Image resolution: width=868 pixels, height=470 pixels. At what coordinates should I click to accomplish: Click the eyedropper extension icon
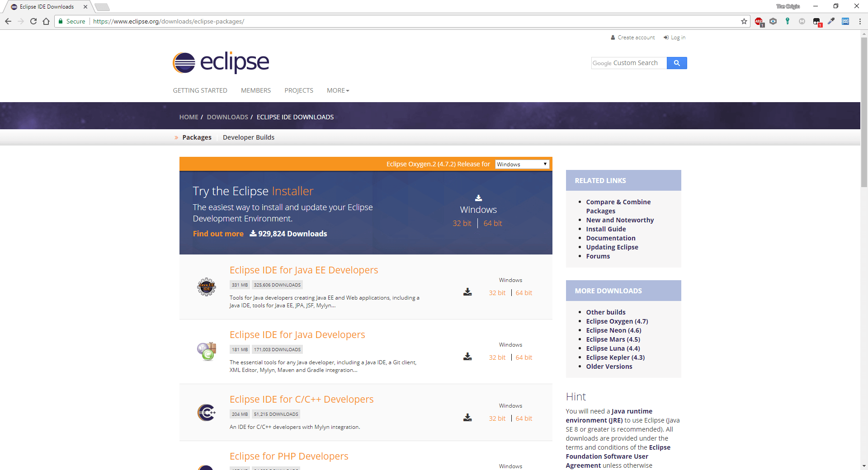pos(831,21)
